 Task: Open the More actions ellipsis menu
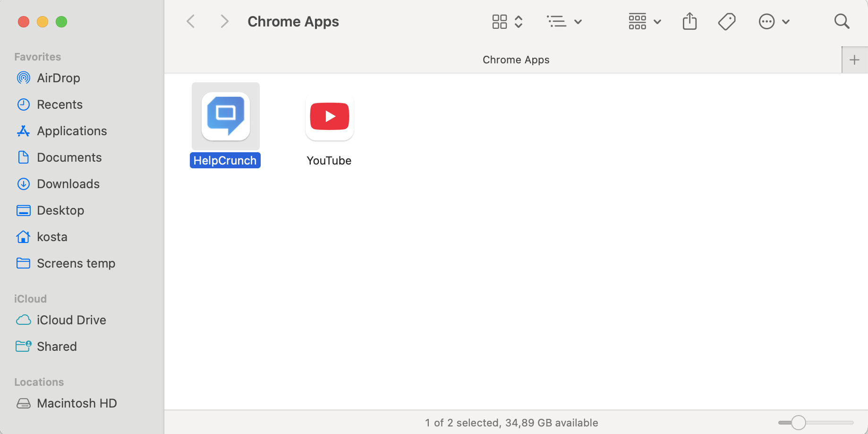coord(774,21)
